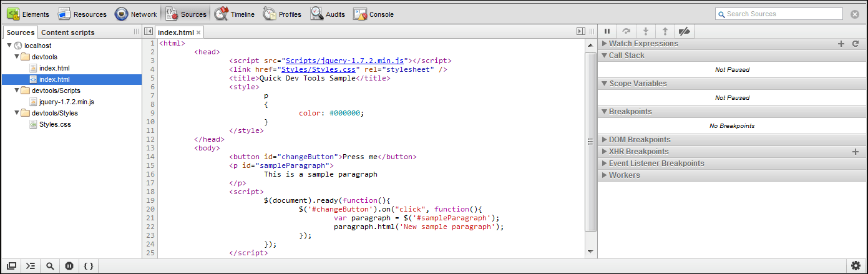
Task: Expand Event Listener Breakpoints section
Action: tap(604, 164)
